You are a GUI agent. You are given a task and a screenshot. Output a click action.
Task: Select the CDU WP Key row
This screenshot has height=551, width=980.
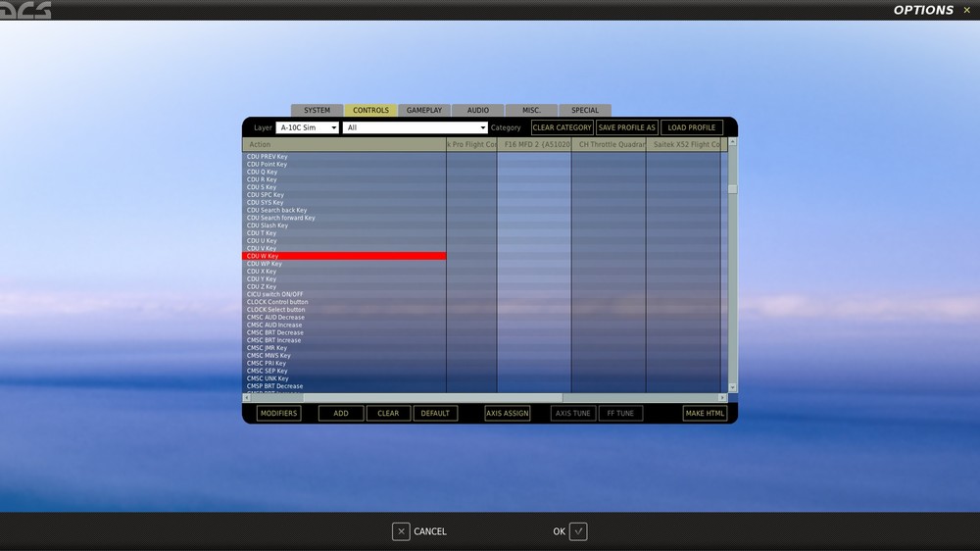(344, 264)
